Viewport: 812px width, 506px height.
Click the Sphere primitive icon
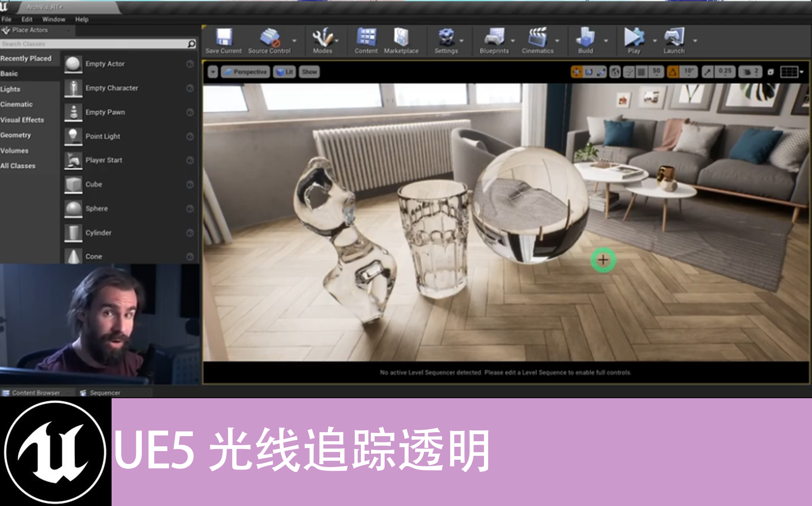(73, 209)
